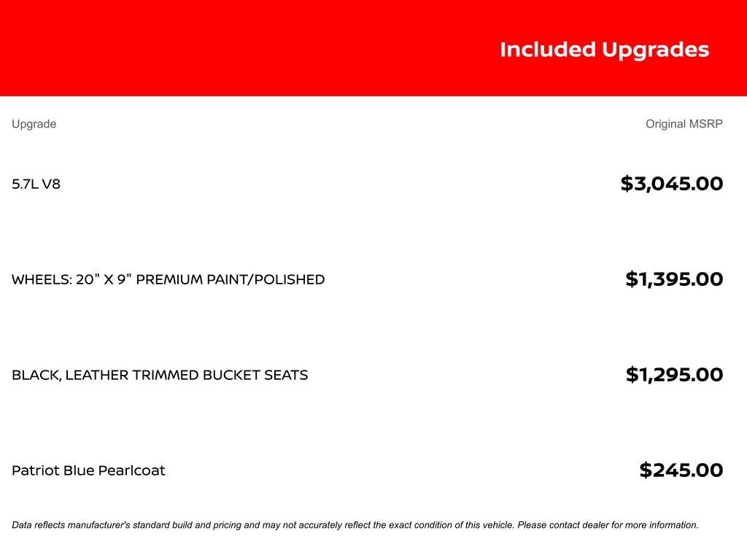747x560 pixels.
Task: Click the $1,395.00 wheels price
Action: [x=674, y=279]
